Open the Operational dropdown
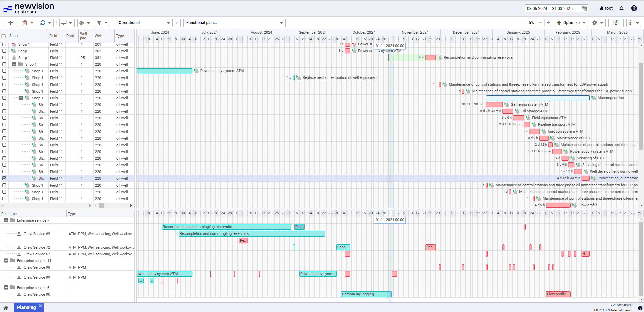 [x=144, y=23]
